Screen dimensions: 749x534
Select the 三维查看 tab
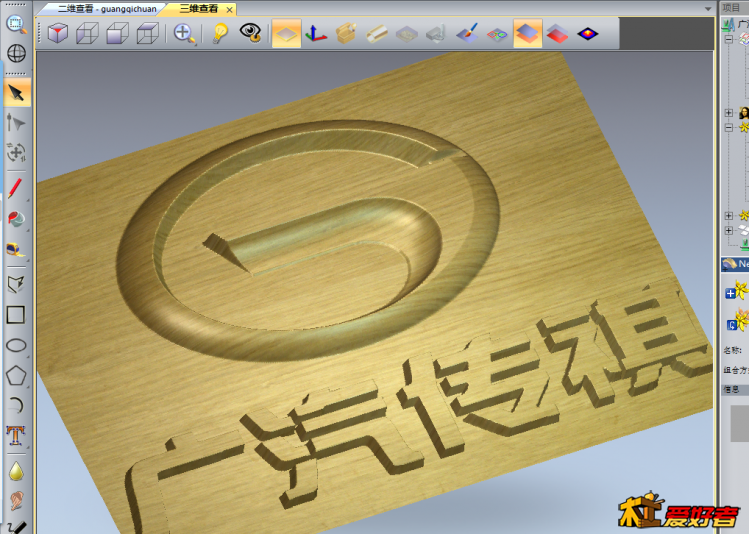(x=198, y=9)
